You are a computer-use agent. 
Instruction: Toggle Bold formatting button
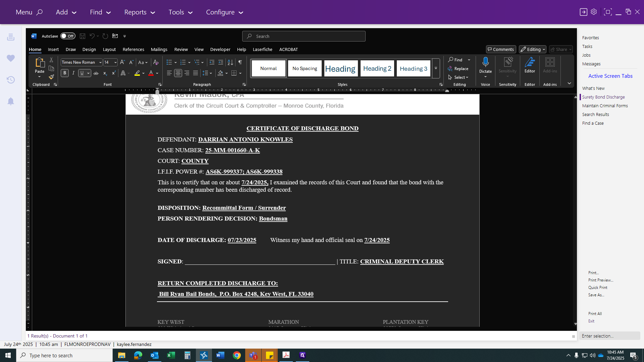click(x=65, y=73)
